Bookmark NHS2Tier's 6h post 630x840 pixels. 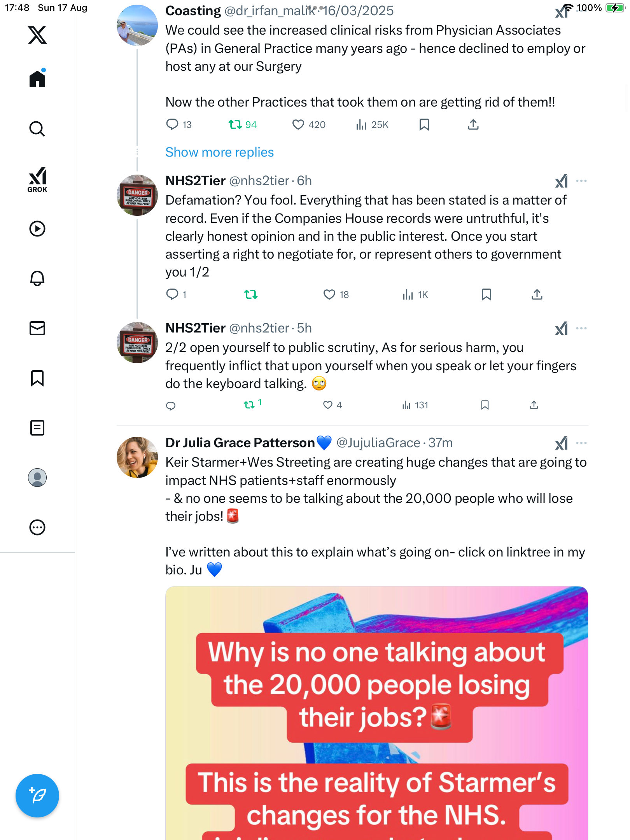point(486,294)
